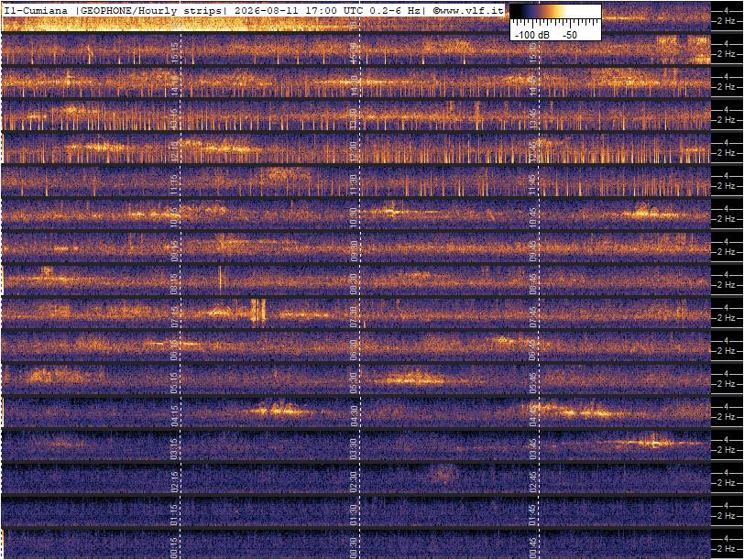Click the 2 Hz axis label beside the 15:45 strip
The height and width of the screenshot is (560, 744).
point(727,54)
